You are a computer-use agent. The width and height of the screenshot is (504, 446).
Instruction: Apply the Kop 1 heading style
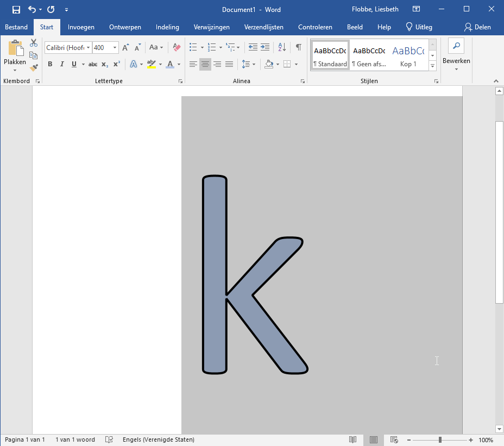(x=408, y=55)
